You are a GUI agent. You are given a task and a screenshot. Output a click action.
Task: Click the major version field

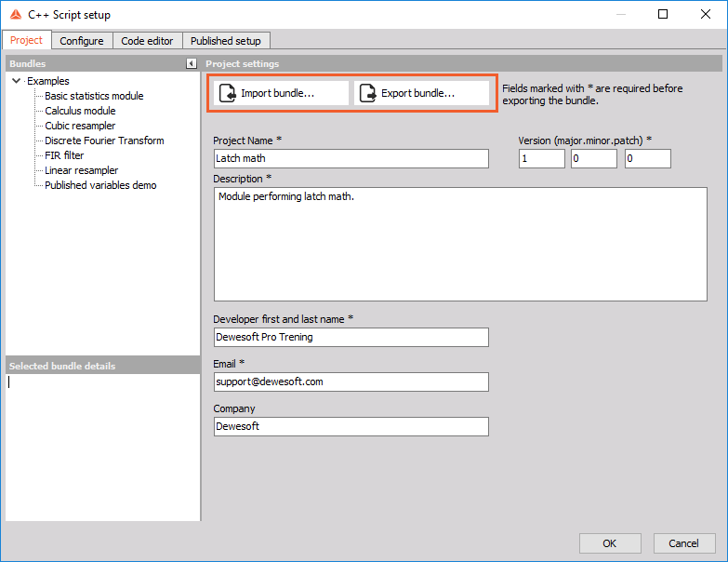(x=542, y=158)
